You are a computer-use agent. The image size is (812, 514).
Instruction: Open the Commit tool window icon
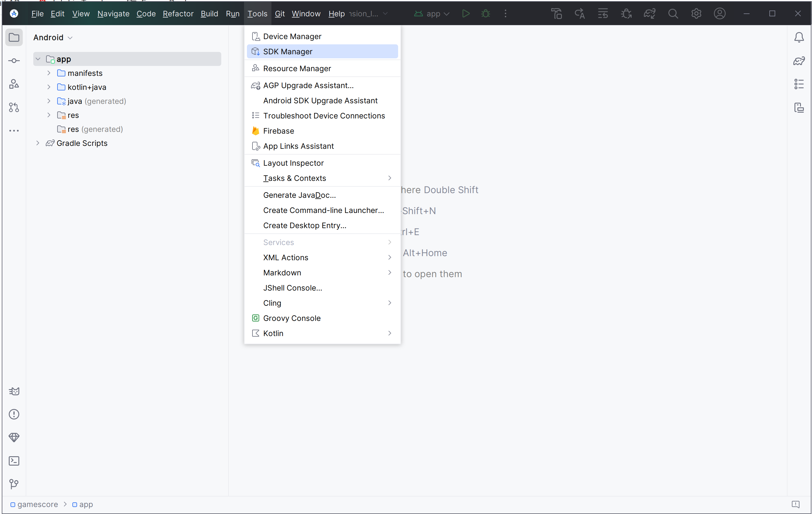click(14, 61)
